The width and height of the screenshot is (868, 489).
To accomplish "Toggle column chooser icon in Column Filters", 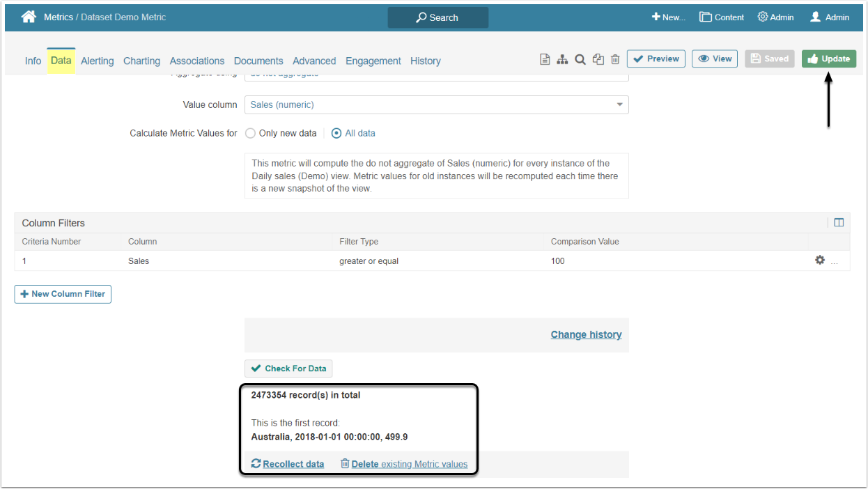I will [x=839, y=223].
